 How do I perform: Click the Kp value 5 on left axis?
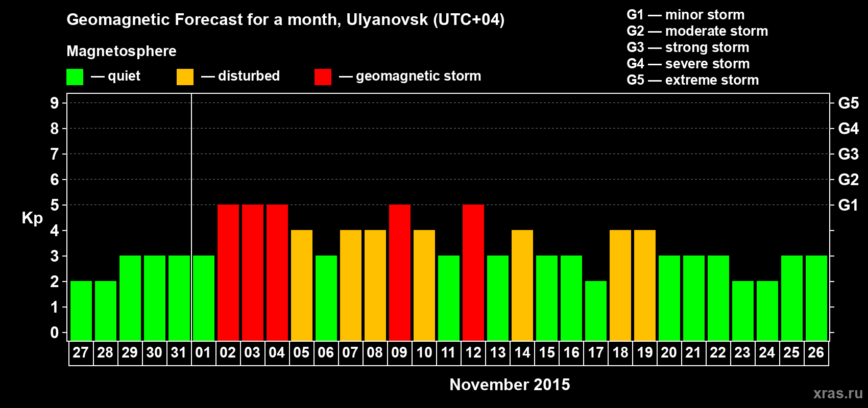(55, 205)
